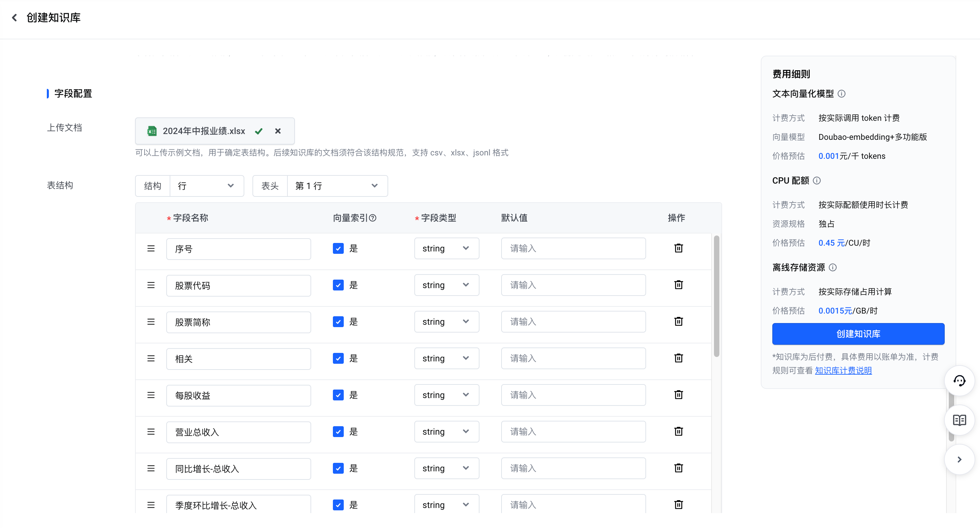Screen dimensions: 980x528
Task: Uncheck vector index for the 每股收益 field
Action: (338, 395)
